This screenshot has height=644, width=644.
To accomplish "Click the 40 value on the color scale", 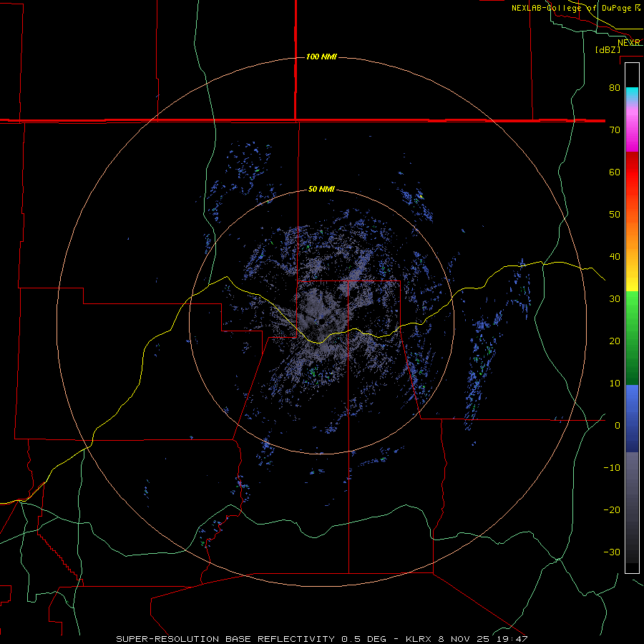I will 615,257.
